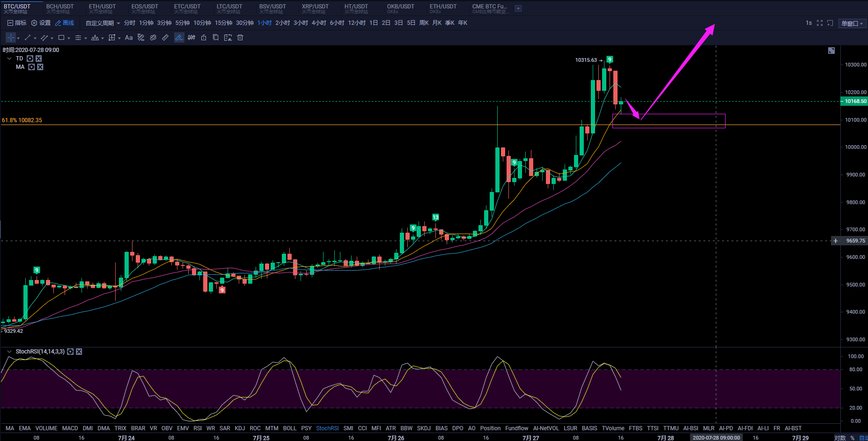This screenshot has width=868, height=441.
Task: Open the 单窗口 layout dropdown
Action: 852,23
